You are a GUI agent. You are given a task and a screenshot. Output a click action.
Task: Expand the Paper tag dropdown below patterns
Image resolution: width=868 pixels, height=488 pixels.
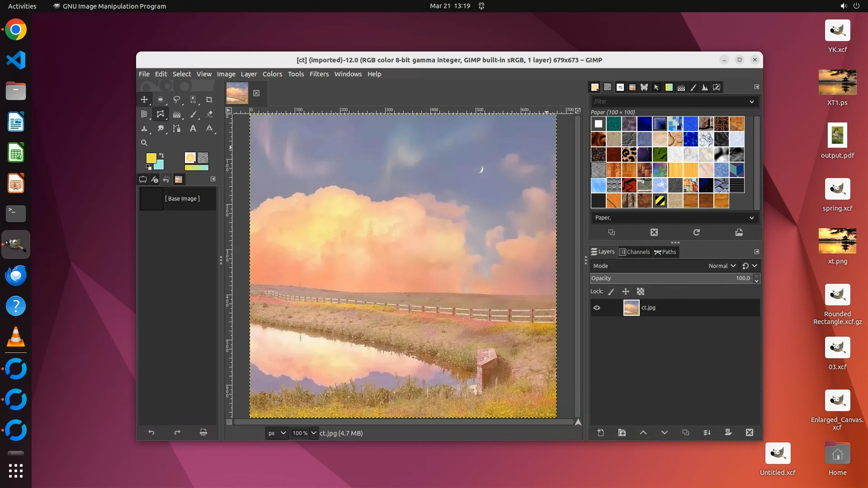pyautogui.click(x=751, y=218)
